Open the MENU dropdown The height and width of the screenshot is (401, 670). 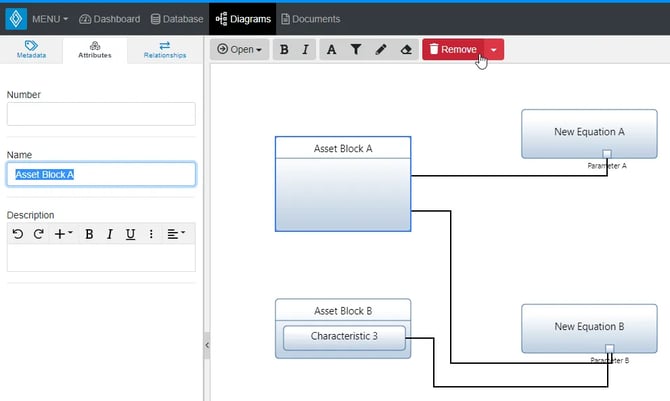[x=50, y=19]
